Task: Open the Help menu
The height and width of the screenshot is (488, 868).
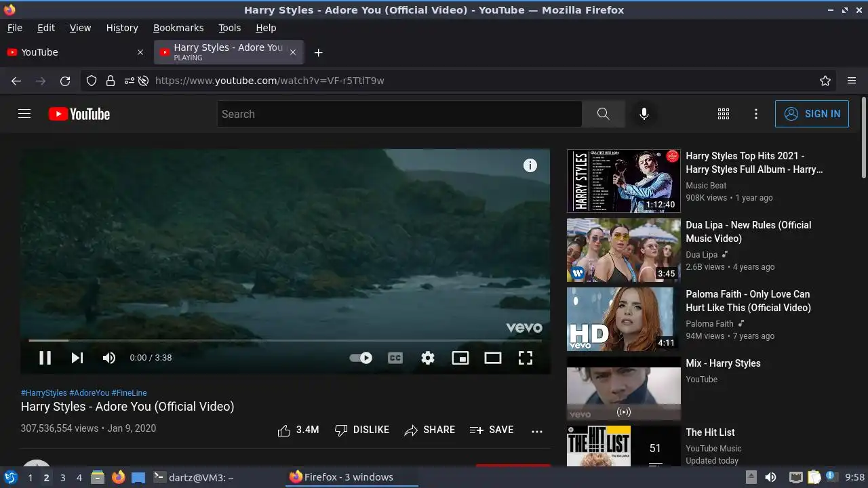Action: 266,28
